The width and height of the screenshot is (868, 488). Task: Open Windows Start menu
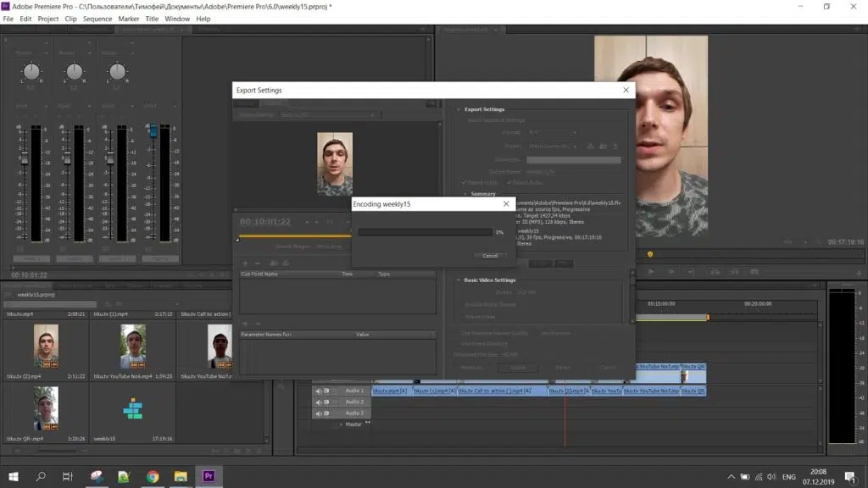coord(14,476)
